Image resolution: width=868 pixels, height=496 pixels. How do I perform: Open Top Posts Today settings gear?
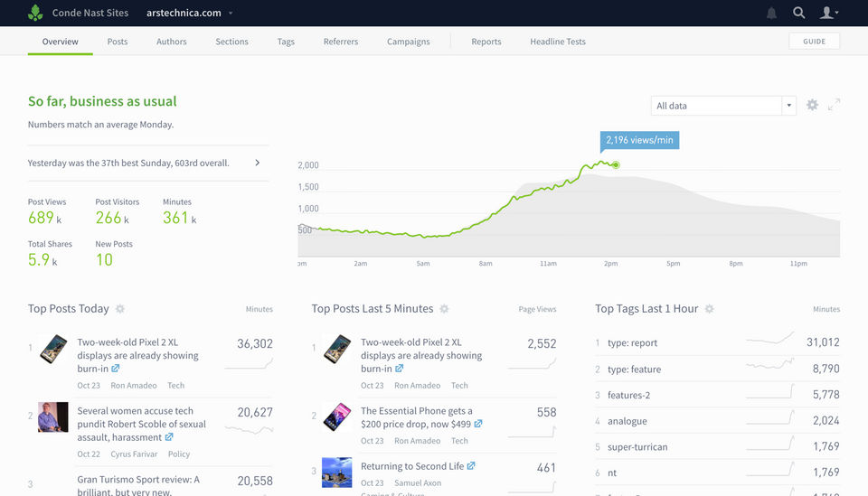click(120, 309)
